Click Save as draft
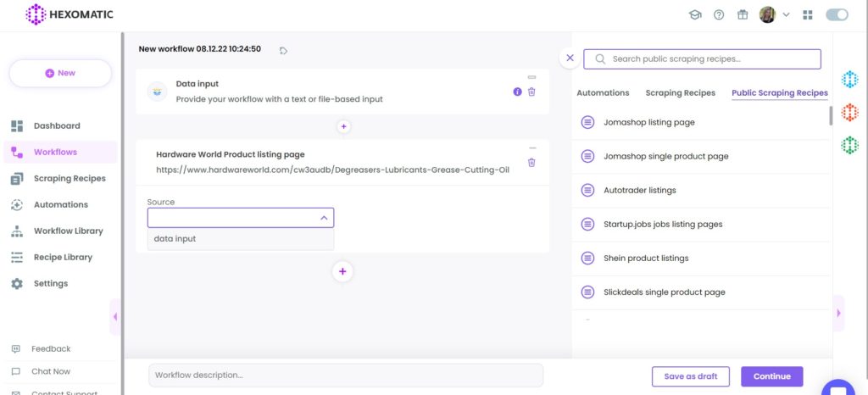Viewport: 868px width, 395px height. [x=690, y=376]
